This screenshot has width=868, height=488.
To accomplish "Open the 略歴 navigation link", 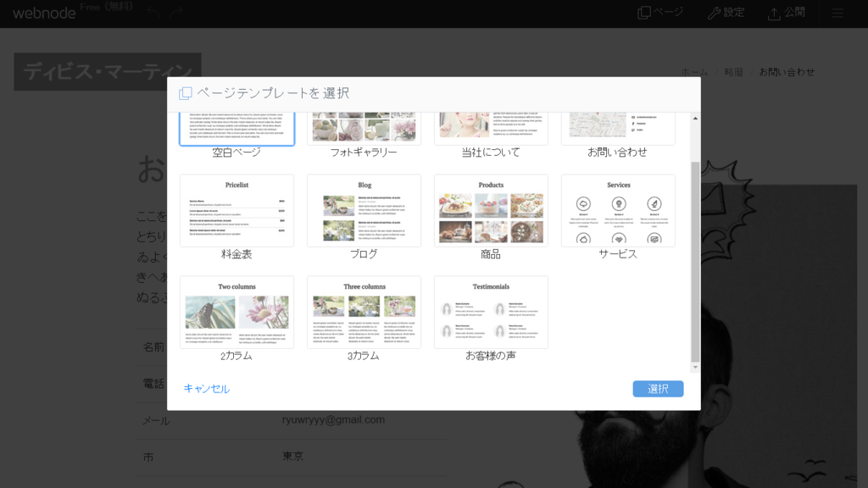I will point(733,72).
